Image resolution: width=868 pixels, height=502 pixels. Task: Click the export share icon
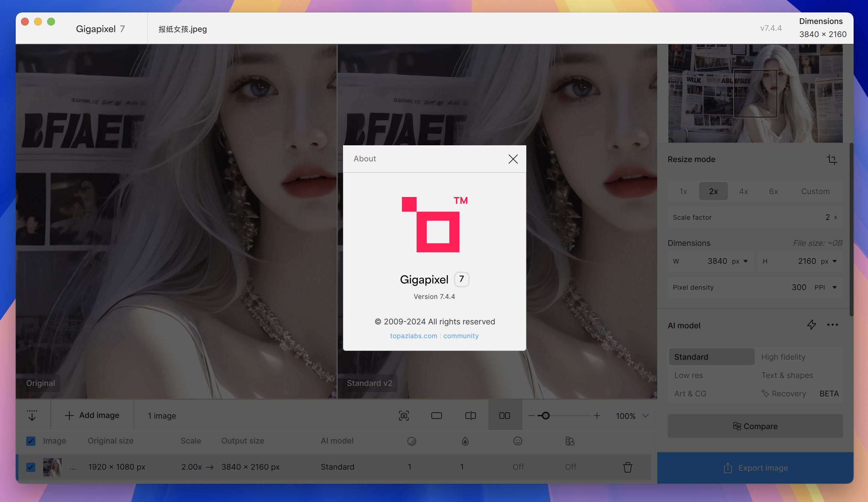click(x=728, y=468)
